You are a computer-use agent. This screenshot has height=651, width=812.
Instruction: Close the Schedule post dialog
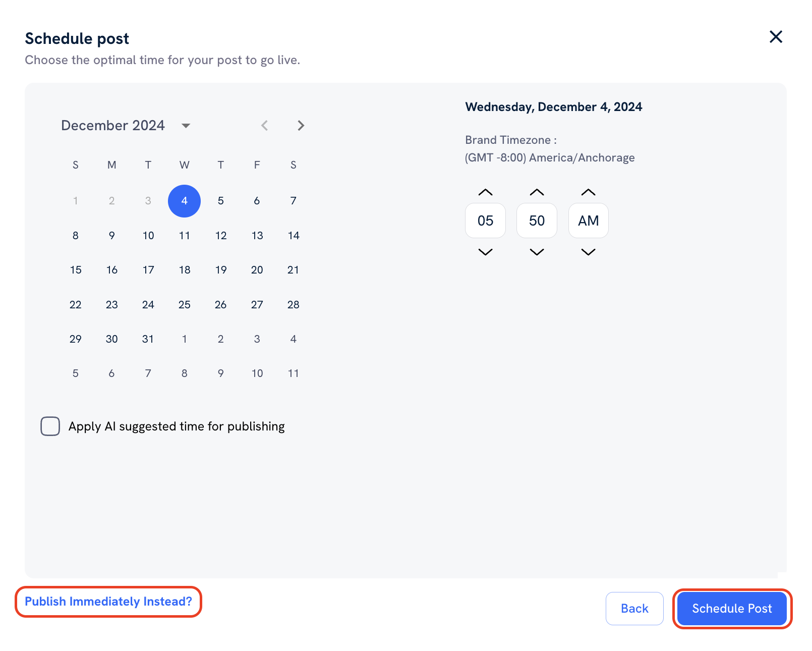click(776, 37)
